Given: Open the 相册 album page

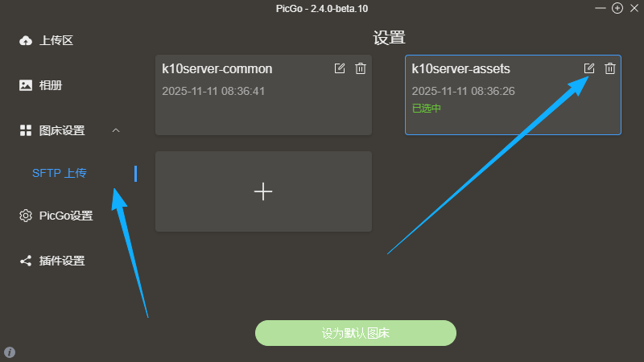Looking at the screenshot, I should (x=51, y=85).
